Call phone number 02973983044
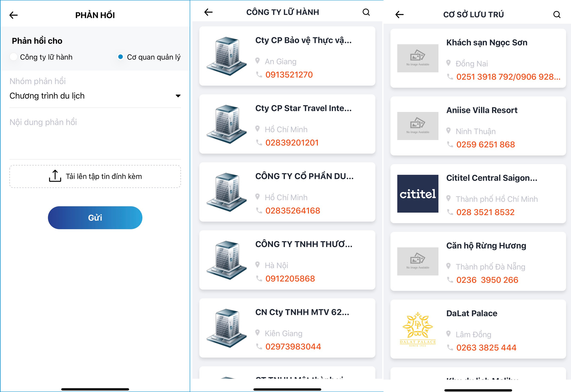The height and width of the screenshot is (392, 571). pos(293,347)
